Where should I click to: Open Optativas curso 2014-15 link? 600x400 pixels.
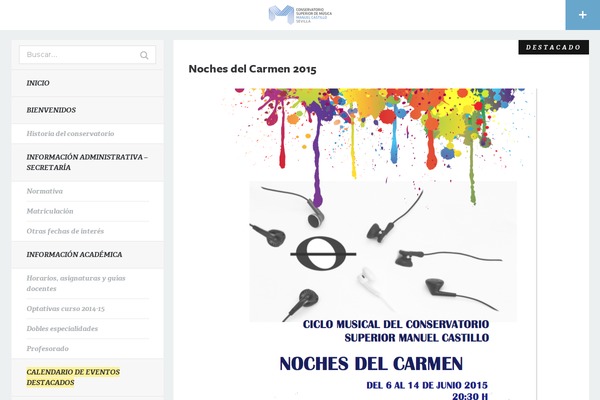65,309
